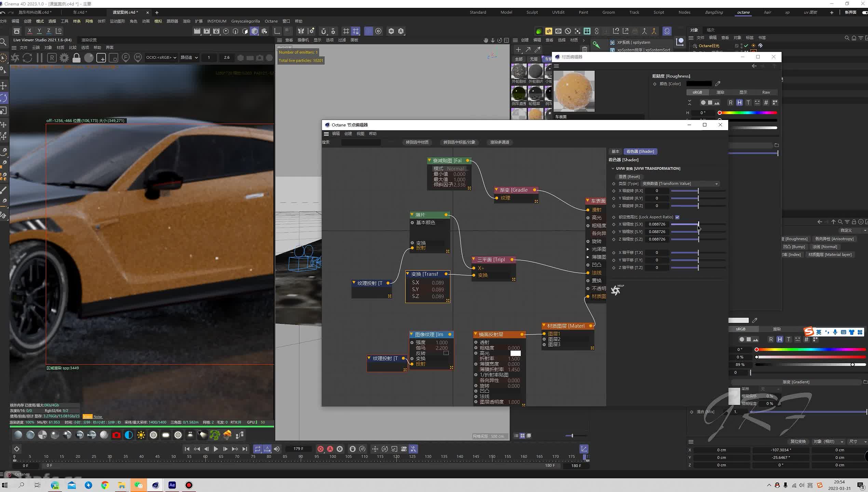Go to the start of the timeline

tap(187, 449)
